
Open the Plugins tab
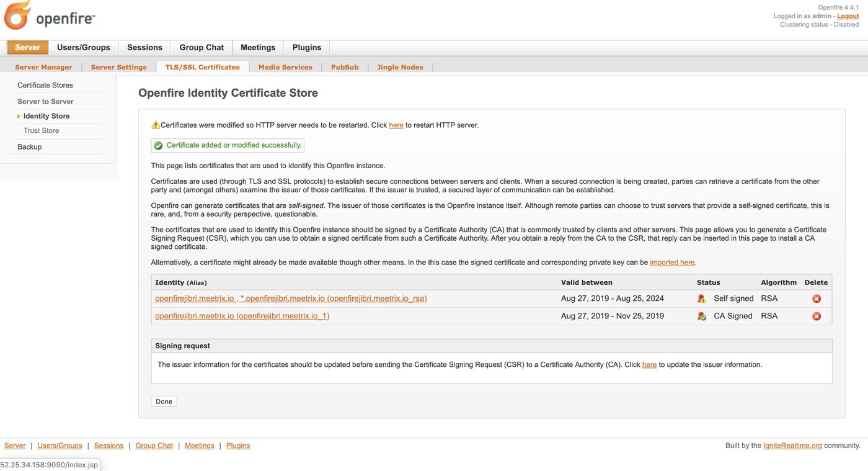(307, 47)
